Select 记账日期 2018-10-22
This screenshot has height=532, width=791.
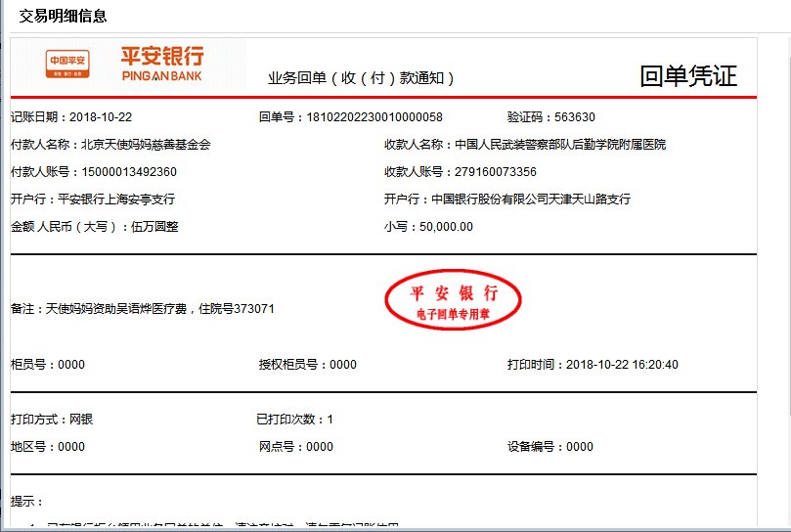coord(71,117)
